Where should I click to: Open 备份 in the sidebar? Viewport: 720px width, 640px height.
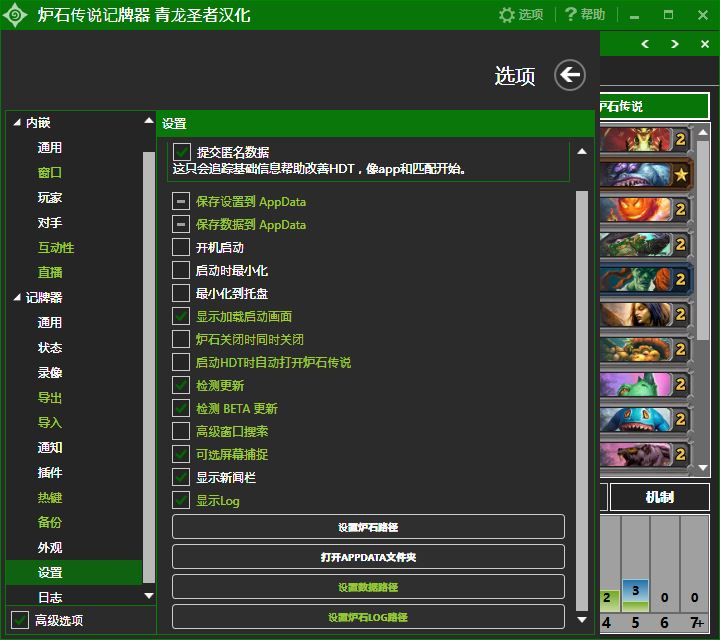pos(50,522)
